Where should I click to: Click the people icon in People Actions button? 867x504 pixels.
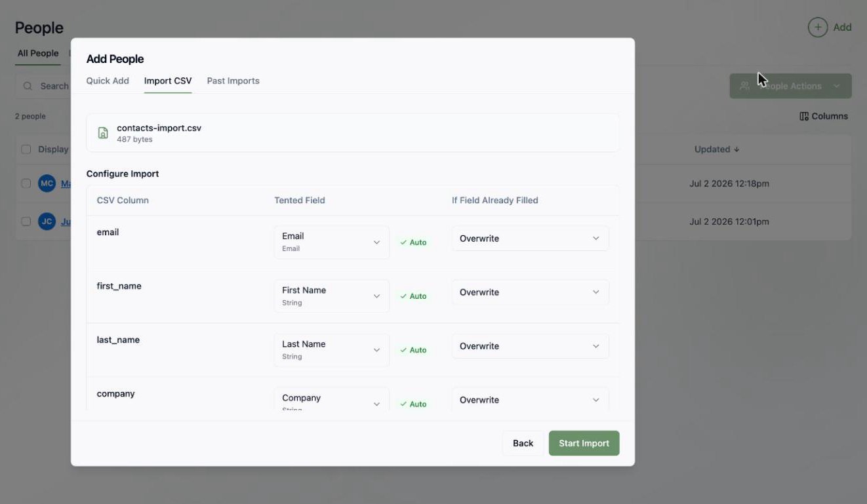(744, 86)
